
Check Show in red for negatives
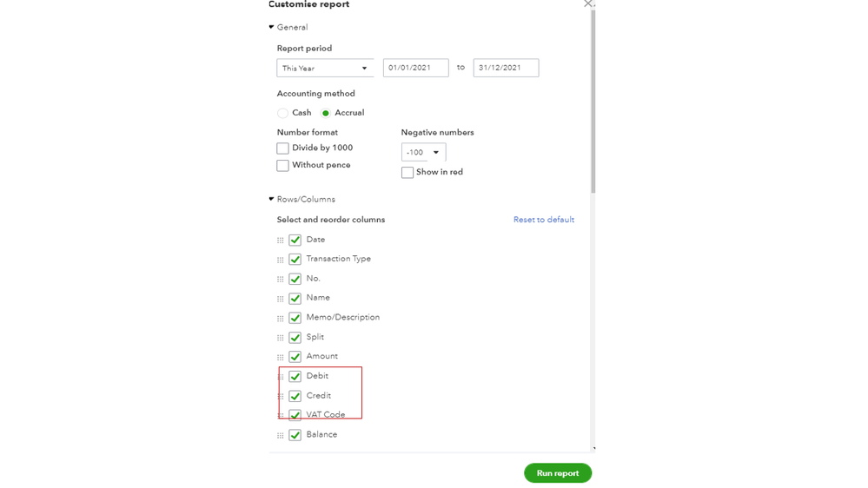(x=407, y=173)
